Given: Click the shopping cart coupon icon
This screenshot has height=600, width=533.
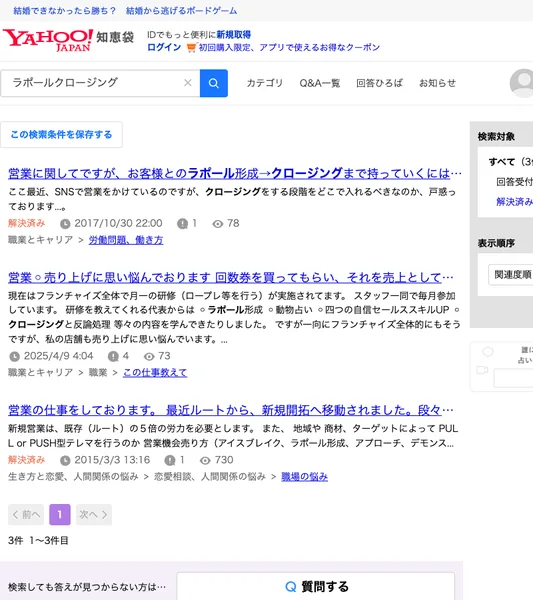Looking at the screenshot, I should point(191,47).
